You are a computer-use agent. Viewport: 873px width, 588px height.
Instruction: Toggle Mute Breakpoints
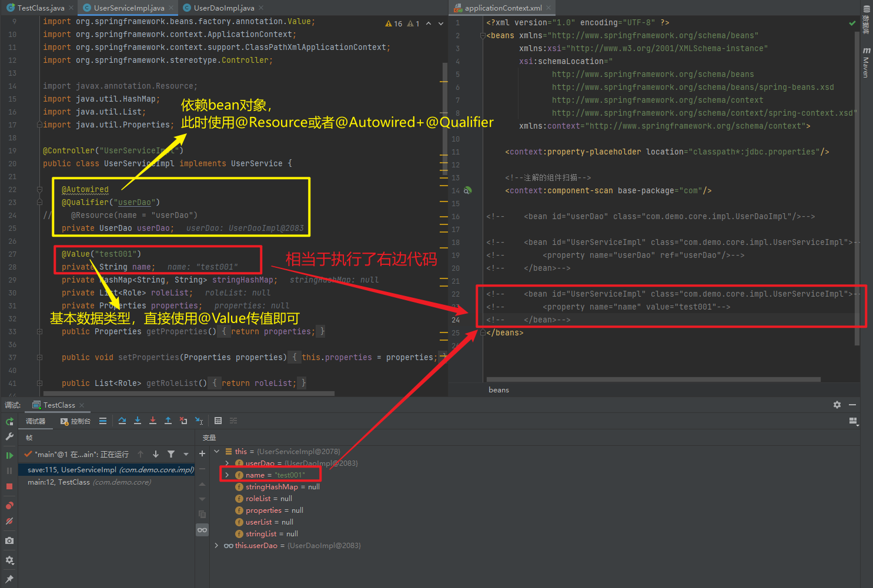click(9, 521)
